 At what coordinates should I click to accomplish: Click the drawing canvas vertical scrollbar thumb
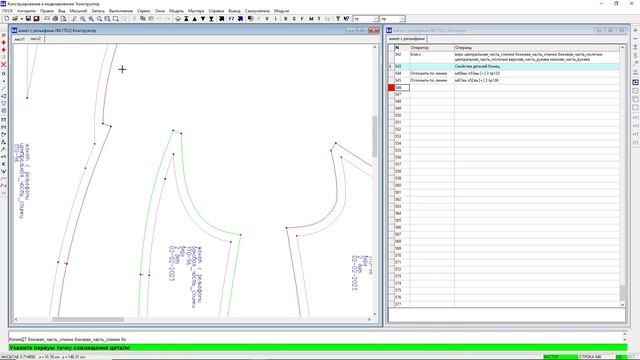[x=375, y=137]
